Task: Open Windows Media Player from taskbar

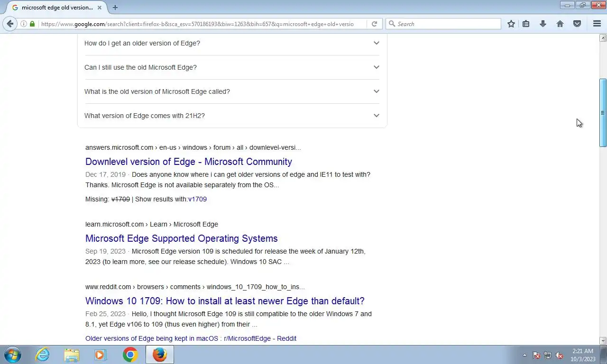Action: [101, 355]
